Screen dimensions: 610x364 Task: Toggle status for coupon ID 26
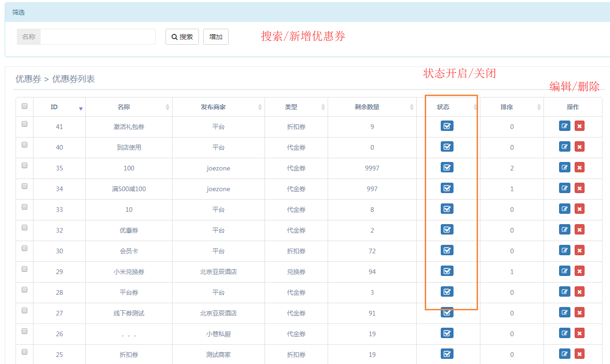click(447, 333)
